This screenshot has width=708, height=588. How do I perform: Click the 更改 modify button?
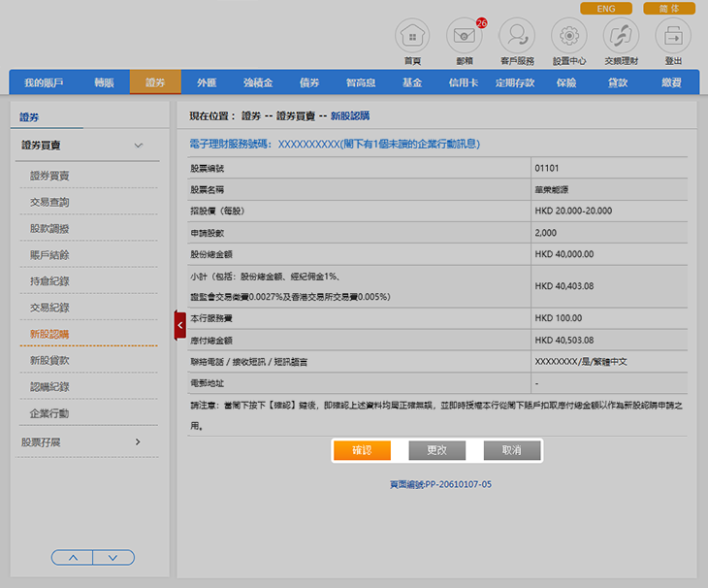point(436,450)
